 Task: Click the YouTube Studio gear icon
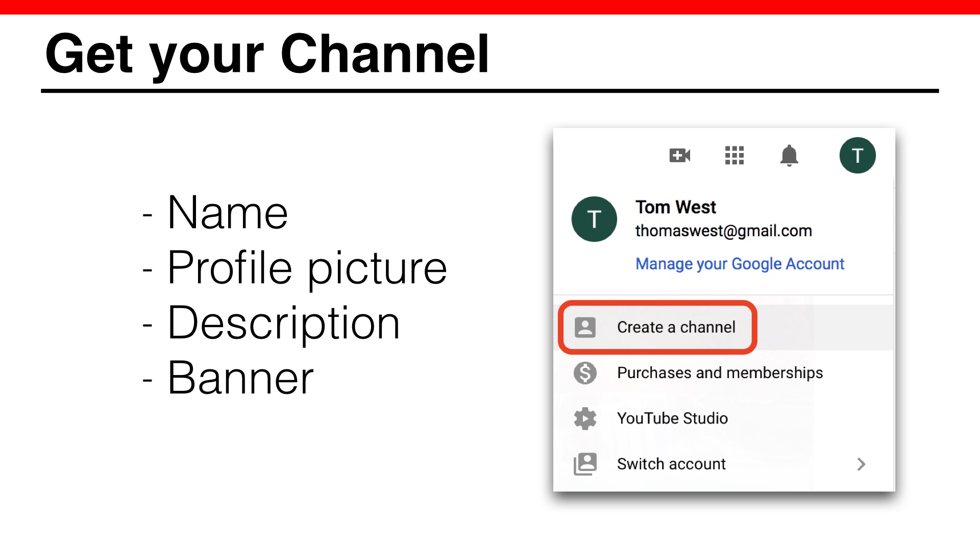coord(585,418)
